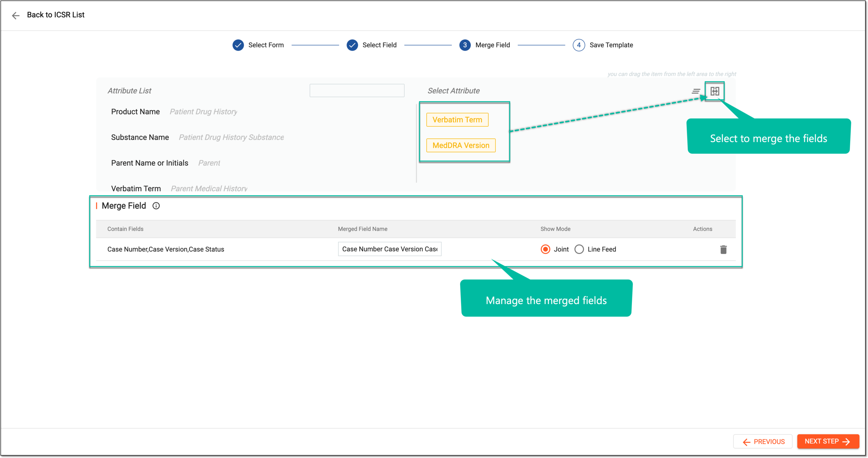Go to the Select Form step label
Viewport: 868px width, 458px height.
pyautogui.click(x=266, y=45)
